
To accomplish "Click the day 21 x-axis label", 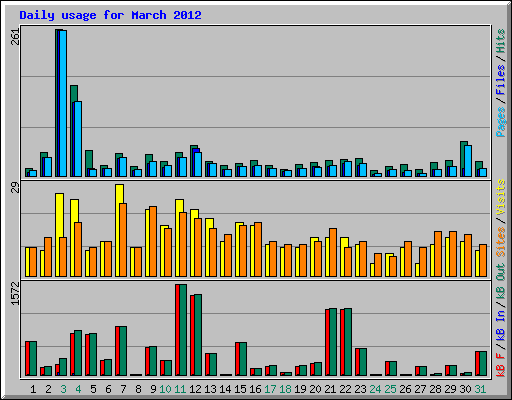I will coord(330,389).
